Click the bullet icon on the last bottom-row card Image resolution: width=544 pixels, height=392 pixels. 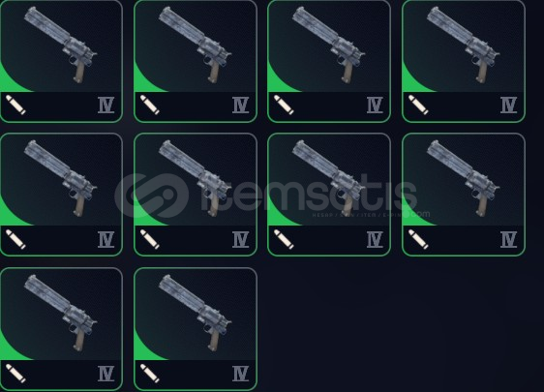150,374
